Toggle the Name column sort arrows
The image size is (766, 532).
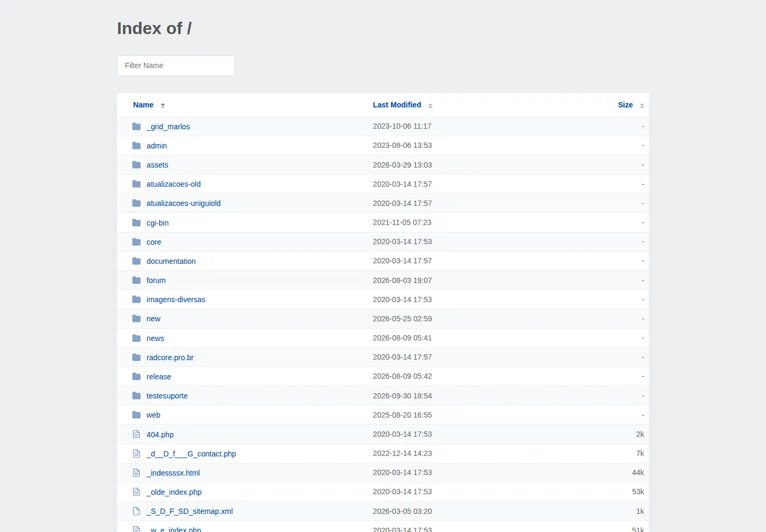coord(163,105)
